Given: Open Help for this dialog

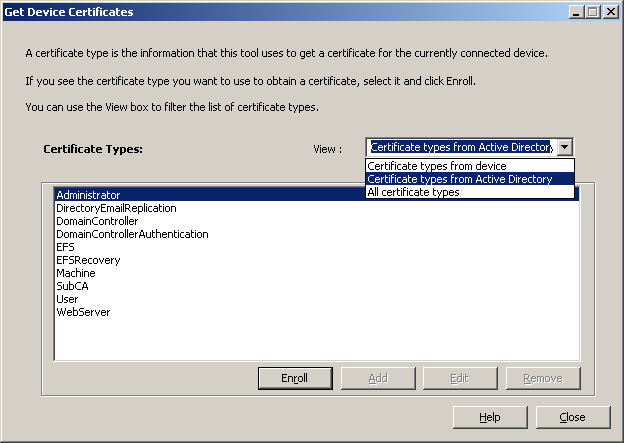Looking at the screenshot, I should coord(490,417).
